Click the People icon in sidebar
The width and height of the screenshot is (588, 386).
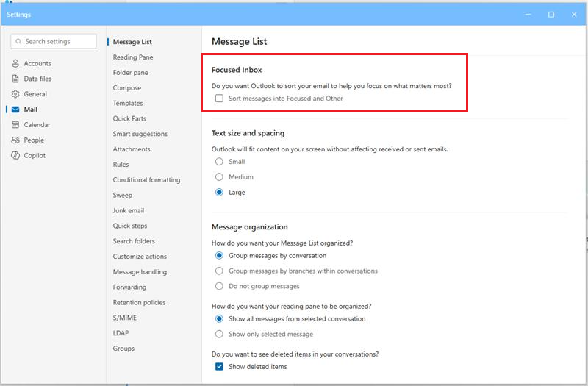15,140
